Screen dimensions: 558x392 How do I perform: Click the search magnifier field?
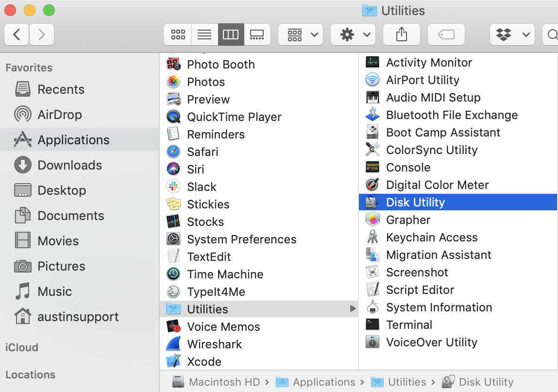[550, 34]
